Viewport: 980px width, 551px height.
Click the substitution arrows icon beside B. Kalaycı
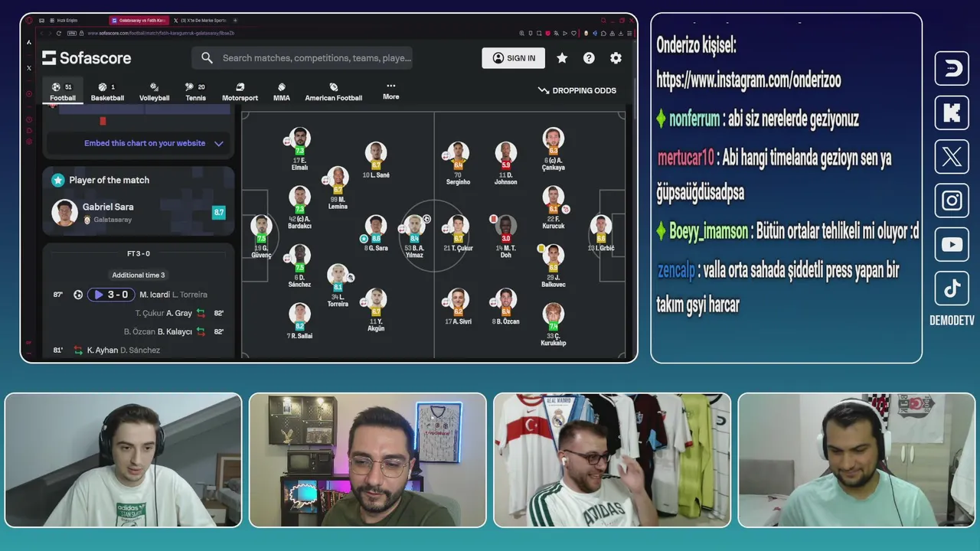click(201, 331)
